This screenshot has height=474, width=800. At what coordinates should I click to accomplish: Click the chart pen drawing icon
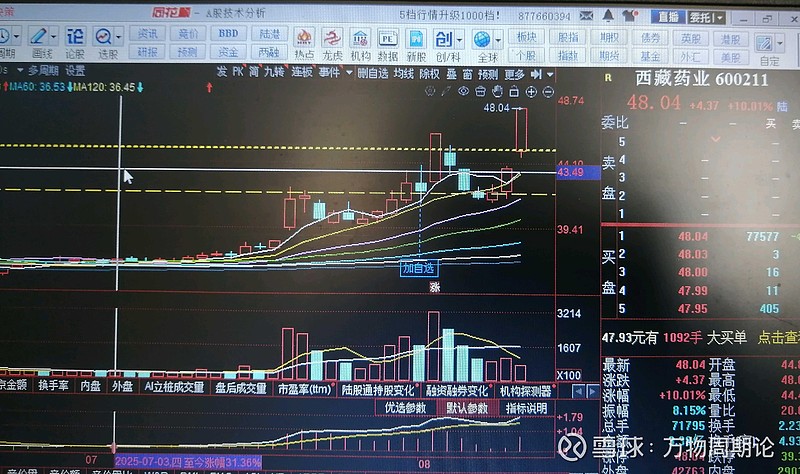pos(446,91)
